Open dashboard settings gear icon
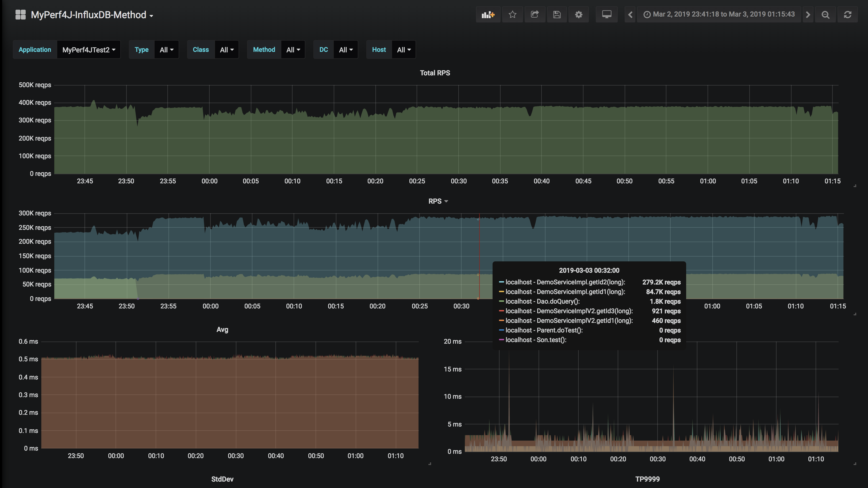The height and width of the screenshot is (488, 868). [x=579, y=14]
